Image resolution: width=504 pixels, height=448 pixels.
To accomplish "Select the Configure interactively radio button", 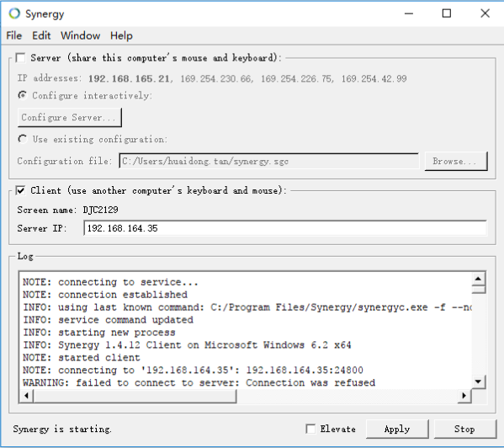I will pyautogui.click(x=23, y=95).
